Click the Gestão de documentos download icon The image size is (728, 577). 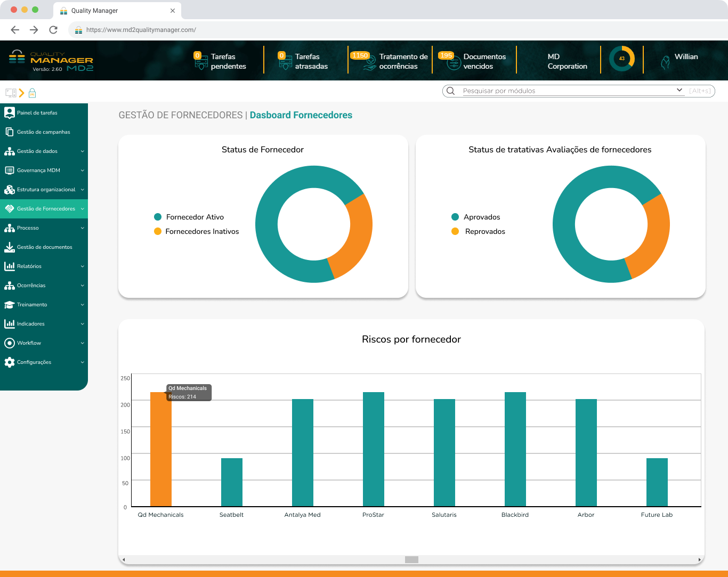[x=9, y=247]
